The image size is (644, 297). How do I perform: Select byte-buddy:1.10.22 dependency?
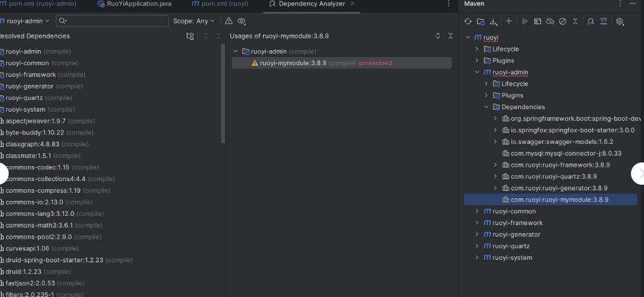pos(47,133)
